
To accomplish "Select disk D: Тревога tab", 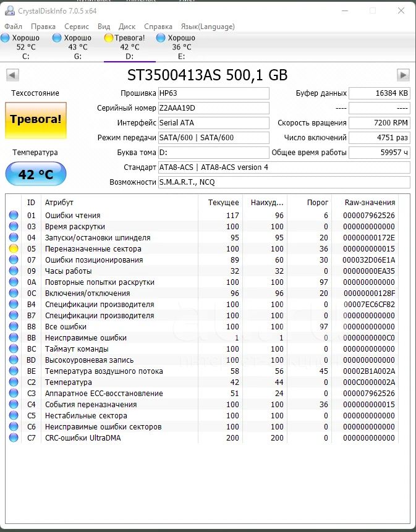I will [x=130, y=47].
